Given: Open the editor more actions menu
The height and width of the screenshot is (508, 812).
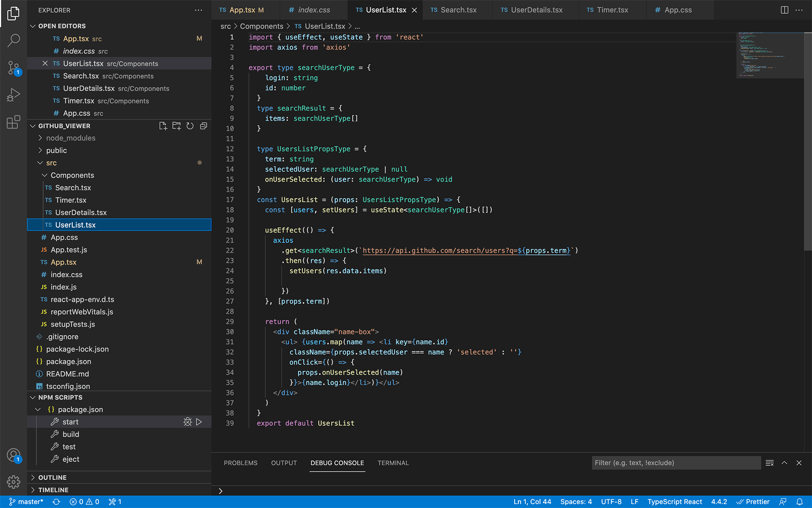Looking at the screenshot, I should (799, 10).
